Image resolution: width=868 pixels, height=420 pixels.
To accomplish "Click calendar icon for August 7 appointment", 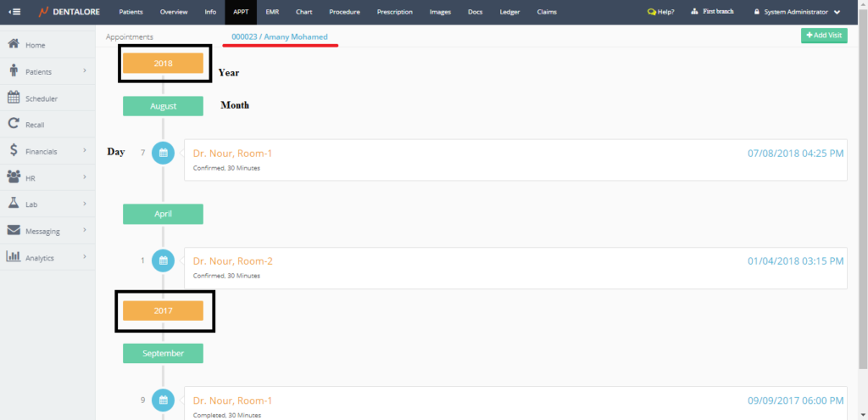I will (x=163, y=154).
